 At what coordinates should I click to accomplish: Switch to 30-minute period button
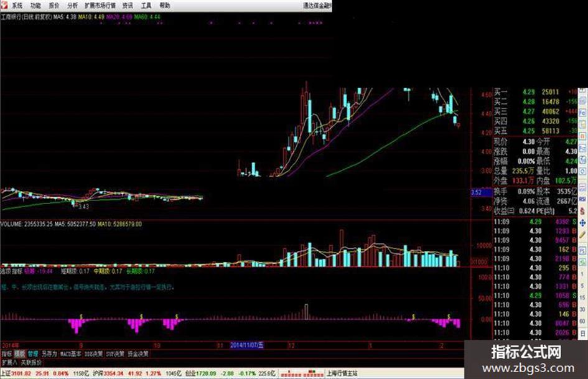[x=583, y=309]
